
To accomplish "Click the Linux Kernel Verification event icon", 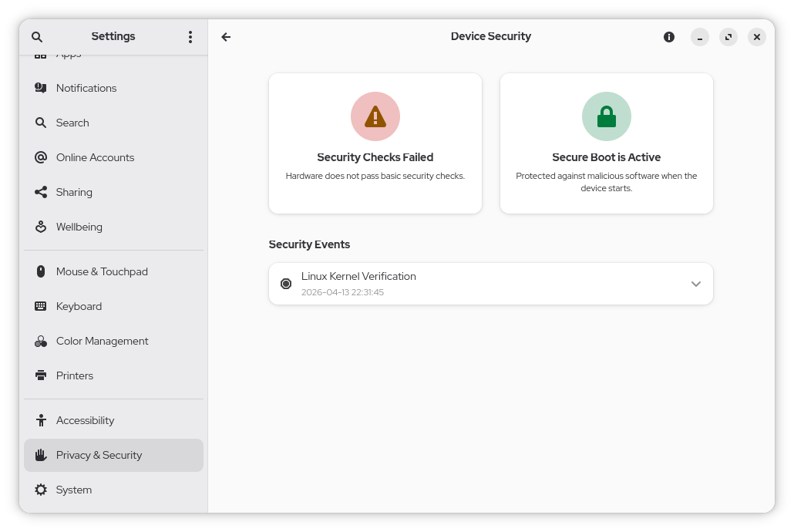I will click(286, 284).
